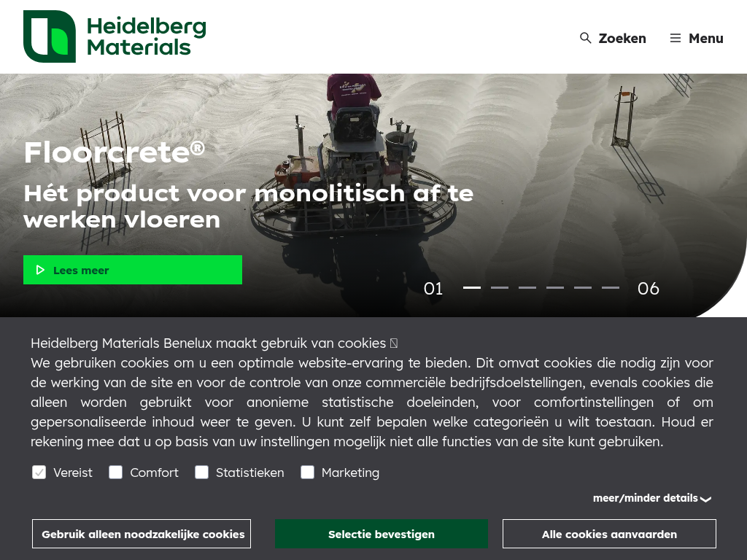Image resolution: width=747 pixels, height=560 pixels.
Task: Click the Heidelberg Materials wordmark
Action: 146,36
